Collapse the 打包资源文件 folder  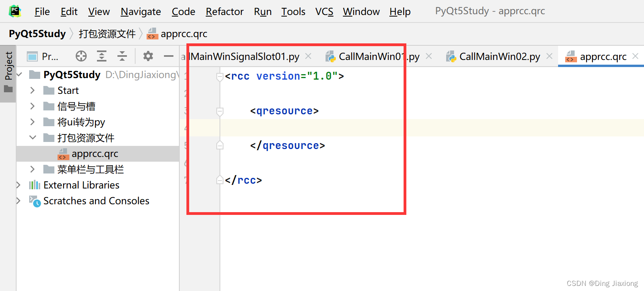pyautogui.click(x=33, y=138)
